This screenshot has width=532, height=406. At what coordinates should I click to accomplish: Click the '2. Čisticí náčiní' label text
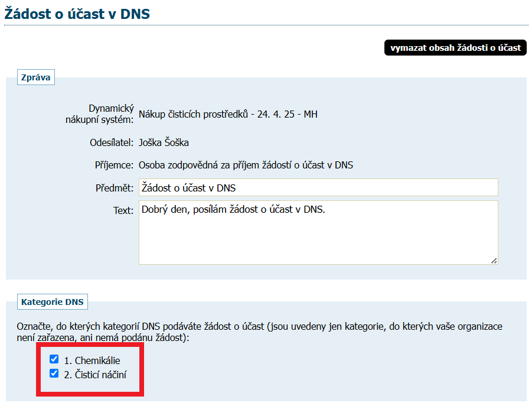(95, 374)
